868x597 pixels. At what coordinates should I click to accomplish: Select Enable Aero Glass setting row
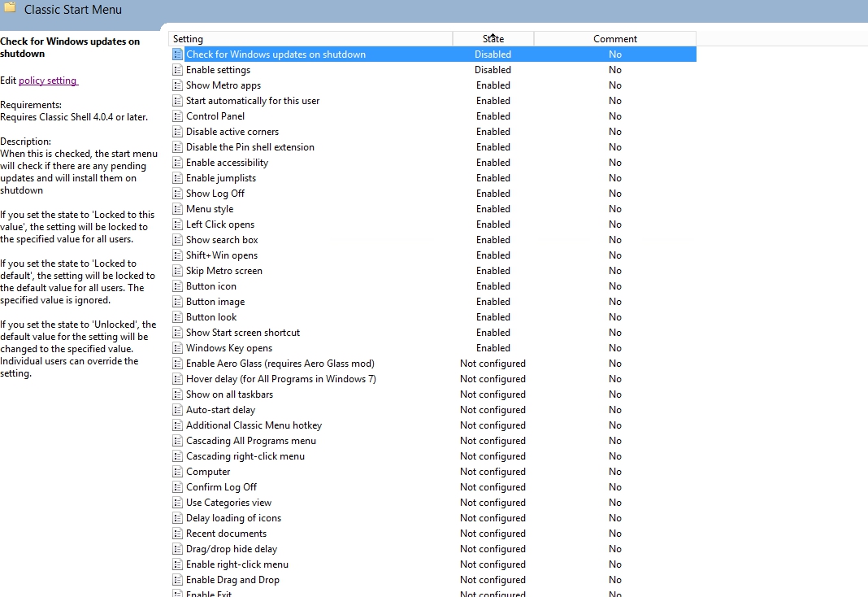[x=280, y=364]
